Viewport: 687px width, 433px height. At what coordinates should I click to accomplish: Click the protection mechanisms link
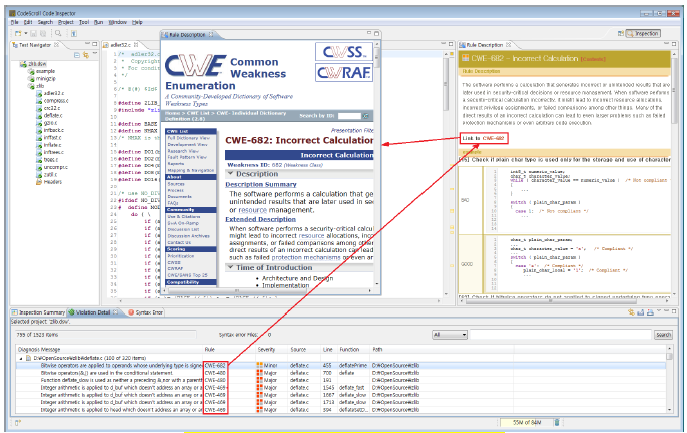(x=305, y=257)
